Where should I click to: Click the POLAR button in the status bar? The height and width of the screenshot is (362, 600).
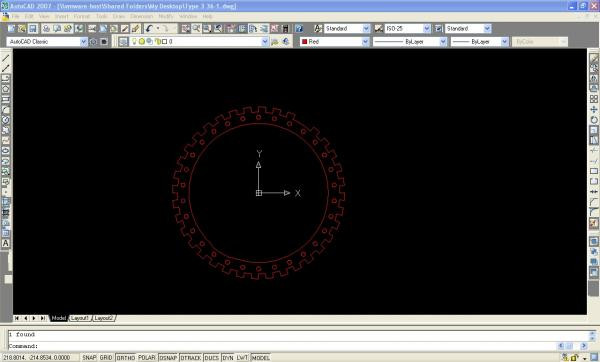pos(147,358)
